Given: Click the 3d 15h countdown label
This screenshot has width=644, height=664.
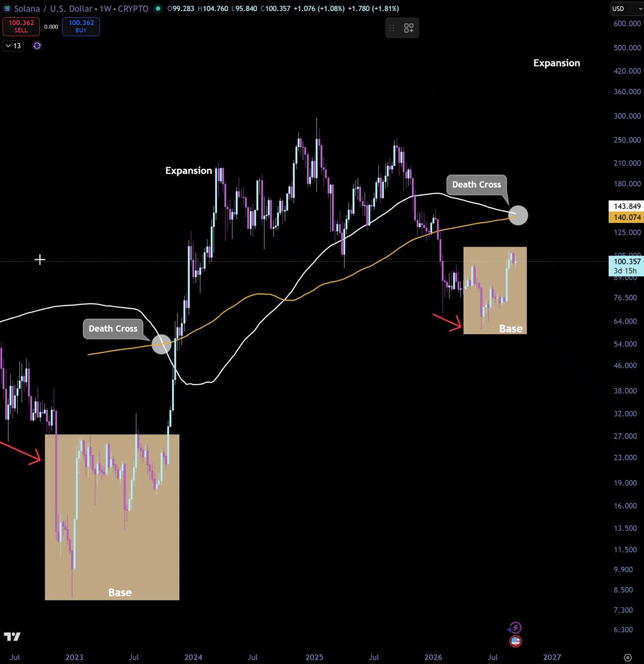Looking at the screenshot, I should click(x=626, y=271).
